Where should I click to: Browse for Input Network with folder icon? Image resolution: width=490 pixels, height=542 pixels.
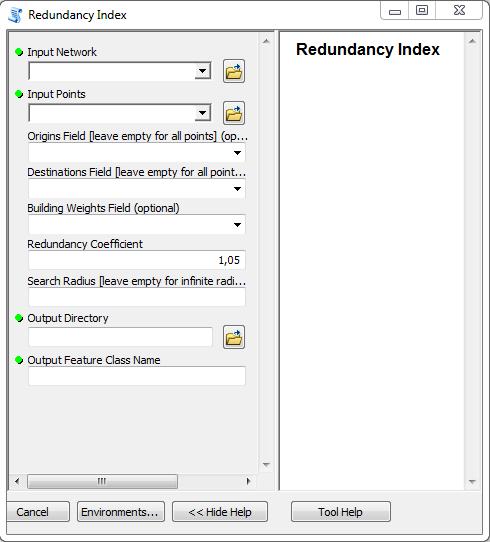(234, 72)
